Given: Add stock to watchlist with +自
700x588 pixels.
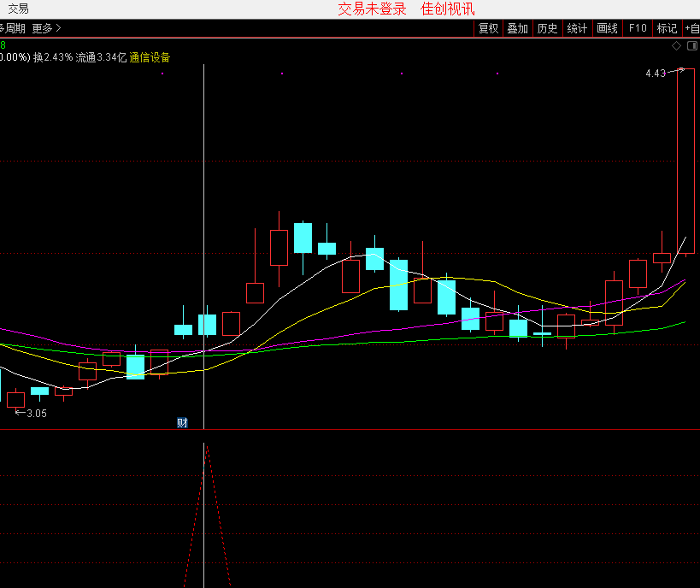Looking at the screenshot, I should (x=691, y=28).
